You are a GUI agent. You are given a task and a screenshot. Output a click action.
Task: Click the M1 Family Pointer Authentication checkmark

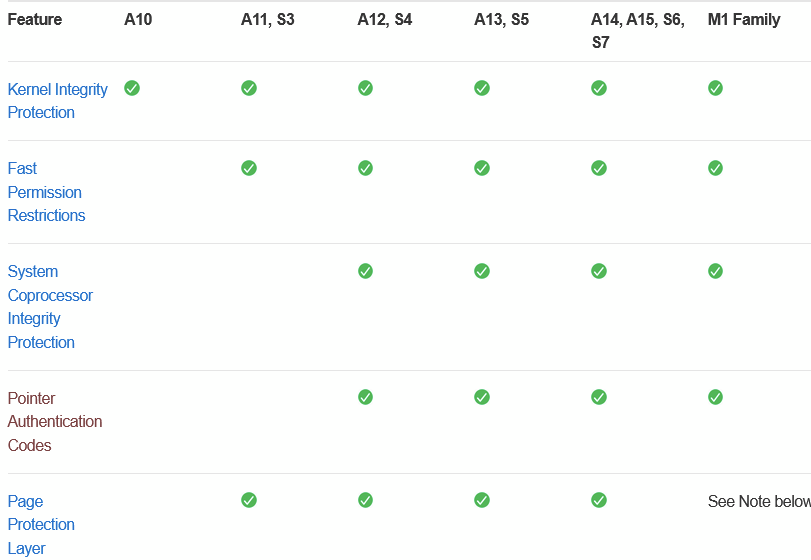coord(715,397)
